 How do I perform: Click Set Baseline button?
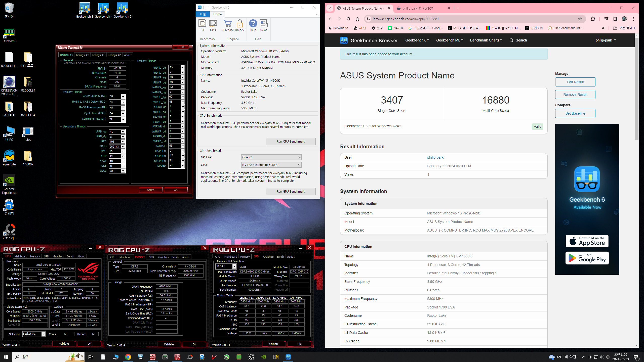point(575,113)
